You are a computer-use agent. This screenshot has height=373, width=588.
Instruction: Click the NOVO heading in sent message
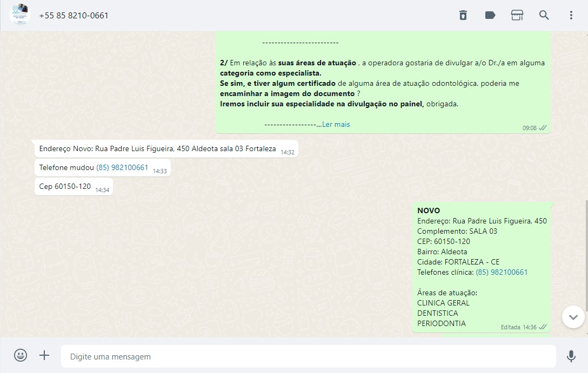pyautogui.click(x=429, y=211)
